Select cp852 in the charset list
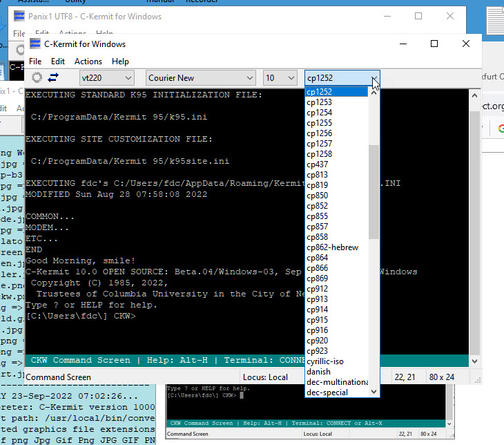 336,206
